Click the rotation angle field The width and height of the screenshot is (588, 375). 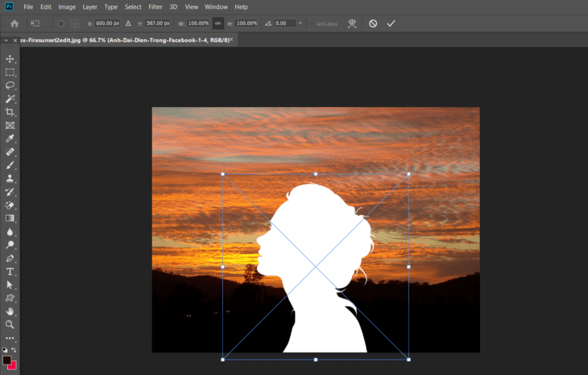285,23
